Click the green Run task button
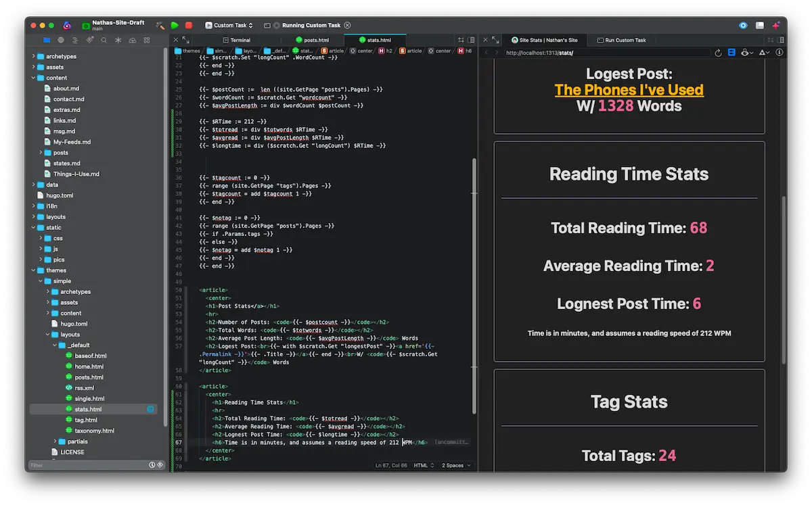Viewport: 812px width, 505px height. pyautogui.click(x=175, y=25)
